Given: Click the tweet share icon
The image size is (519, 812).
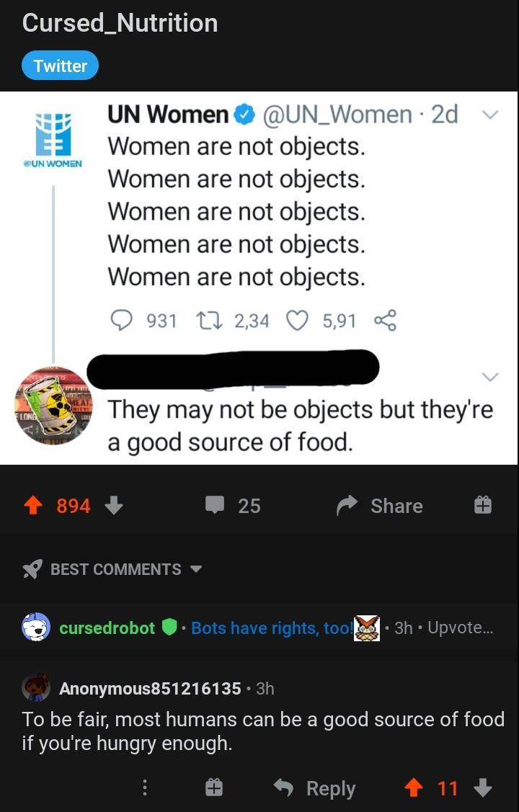Looking at the screenshot, I should [x=385, y=321].
